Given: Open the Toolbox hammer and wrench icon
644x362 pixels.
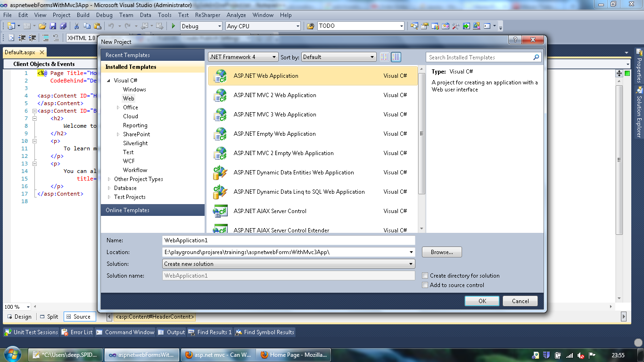Looking at the screenshot, I should 456,26.
